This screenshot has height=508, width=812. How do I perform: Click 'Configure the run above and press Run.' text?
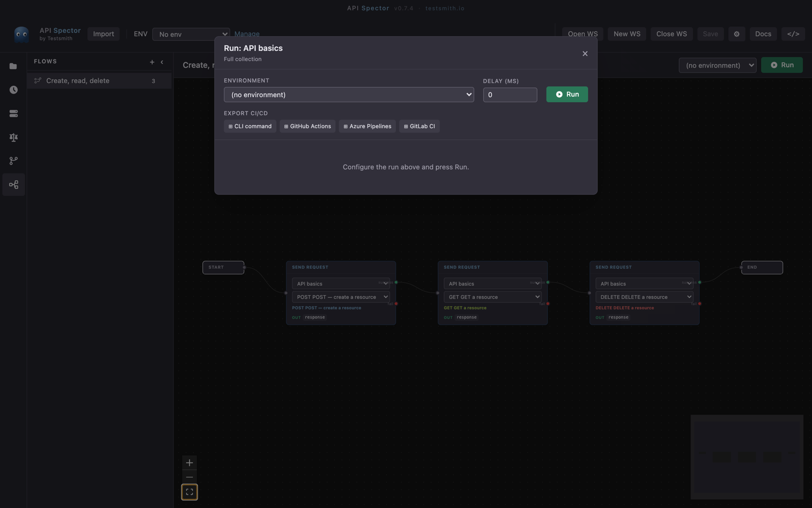point(405,167)
